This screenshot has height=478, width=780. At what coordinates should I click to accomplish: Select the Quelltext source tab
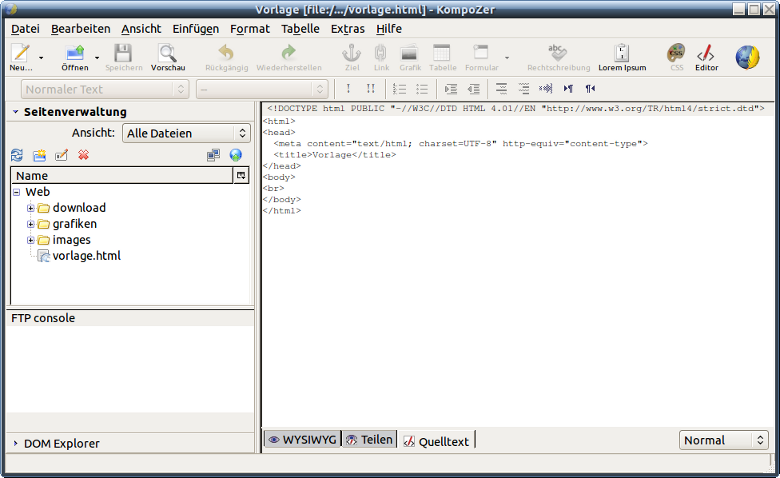tap(436, 441)
